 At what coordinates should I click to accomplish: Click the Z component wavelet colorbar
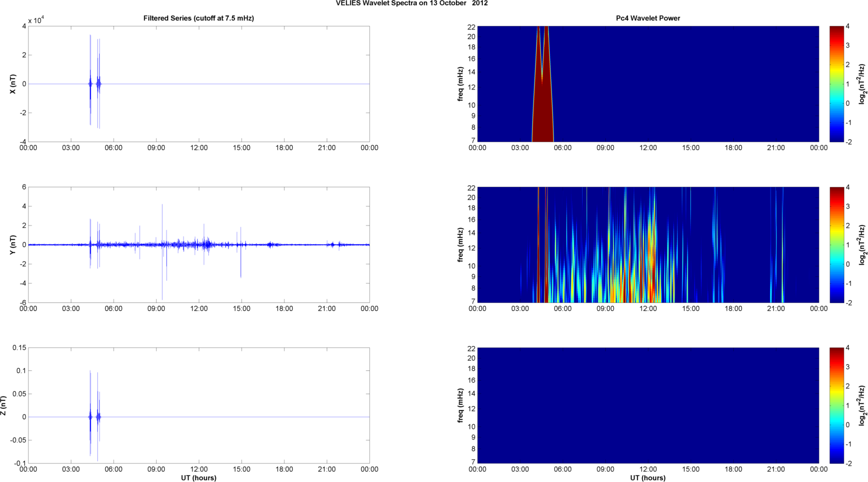[x=837, y=406]
